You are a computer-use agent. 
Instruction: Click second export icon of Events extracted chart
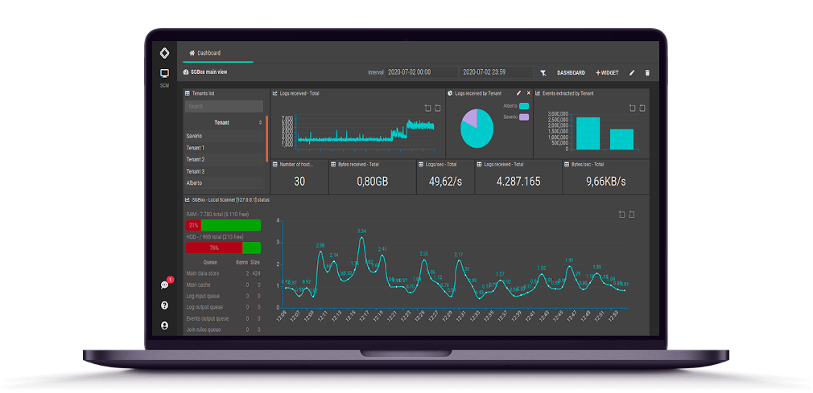[x=642, y=108]
